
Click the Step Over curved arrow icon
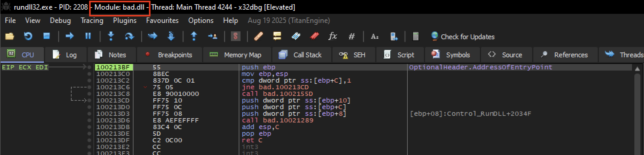[129, 36]
